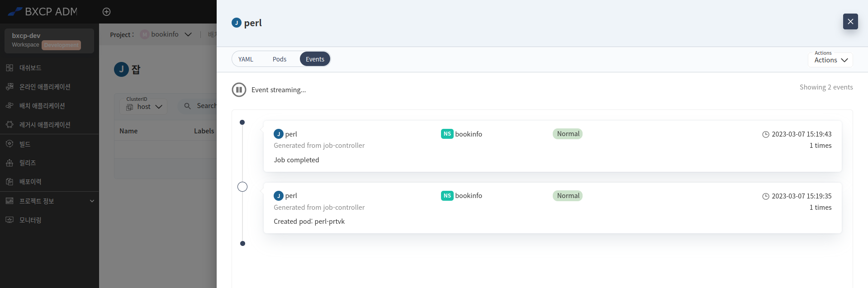Switch to the YAML tab

(x=246, y=59)
